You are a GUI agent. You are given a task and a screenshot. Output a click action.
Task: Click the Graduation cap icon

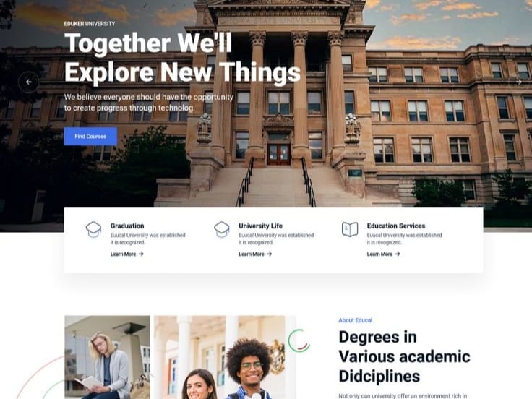(93, 229)
